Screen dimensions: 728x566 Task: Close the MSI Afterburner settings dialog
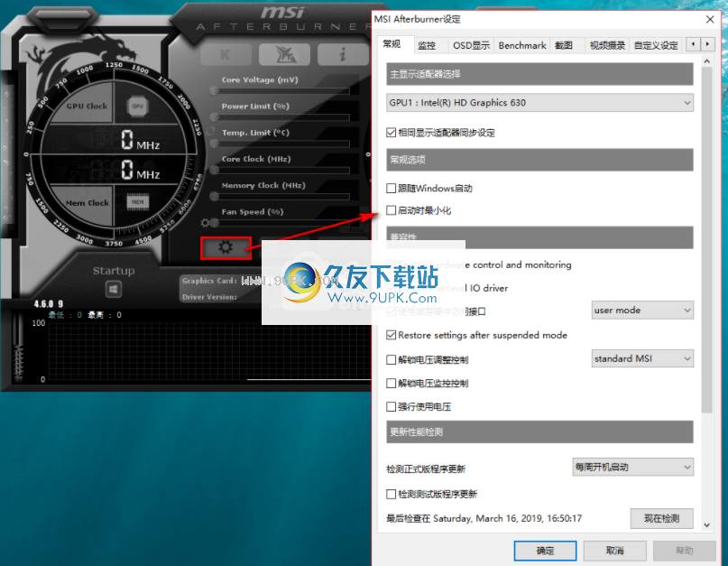click(x=710, y=20)
